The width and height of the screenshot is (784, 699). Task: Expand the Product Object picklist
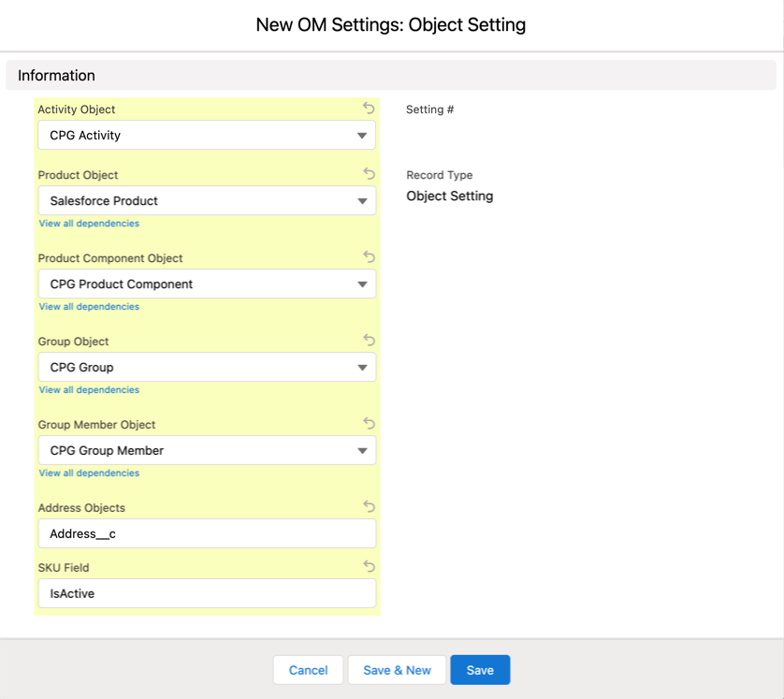point(207,201)
